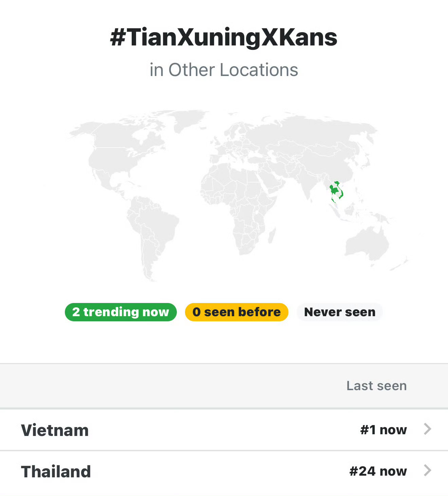Screen dimensions: 448x496
Task: Open the chevron arrow beside Thailand
Action: (428, 471)
